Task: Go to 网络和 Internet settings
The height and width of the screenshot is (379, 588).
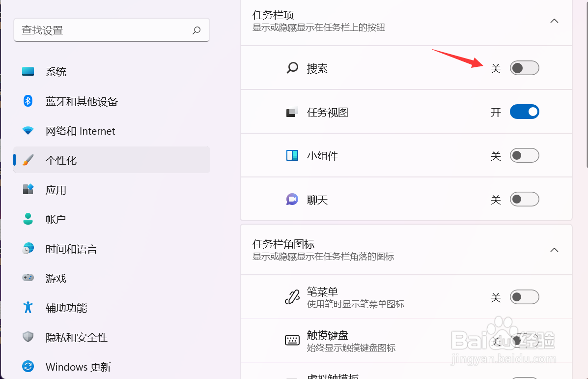Action: coord(112,131)
